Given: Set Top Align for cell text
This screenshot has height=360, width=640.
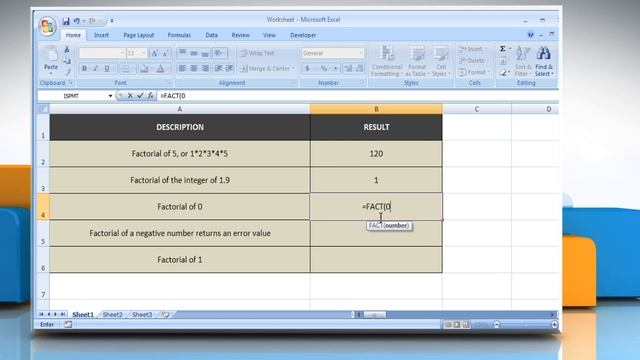Looking at the screenshot, I should (182, 53).
